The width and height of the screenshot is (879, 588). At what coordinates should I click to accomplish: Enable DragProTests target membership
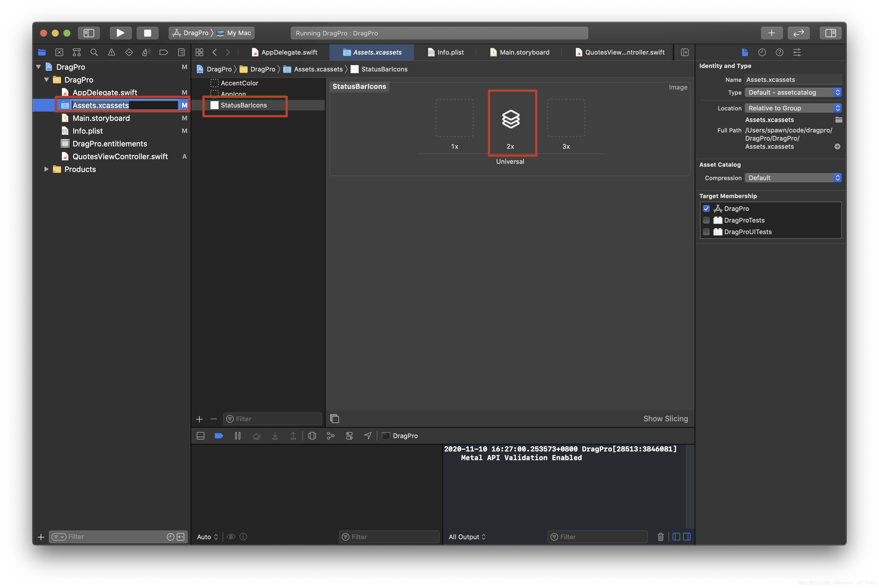706,220
